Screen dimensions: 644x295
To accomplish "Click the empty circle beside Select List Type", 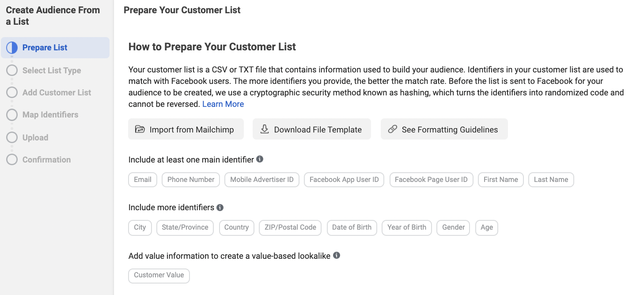I will 12,71.
